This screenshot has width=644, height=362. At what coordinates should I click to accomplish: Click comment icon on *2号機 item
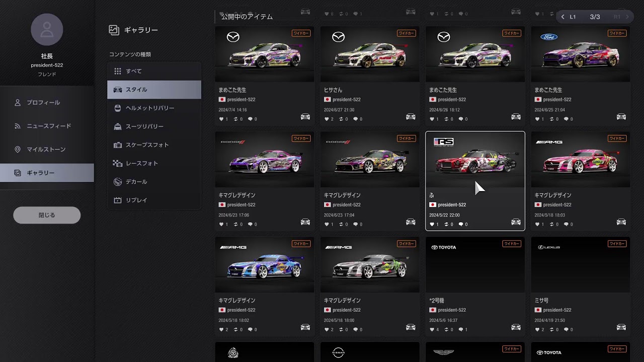[x=461, y=330]
